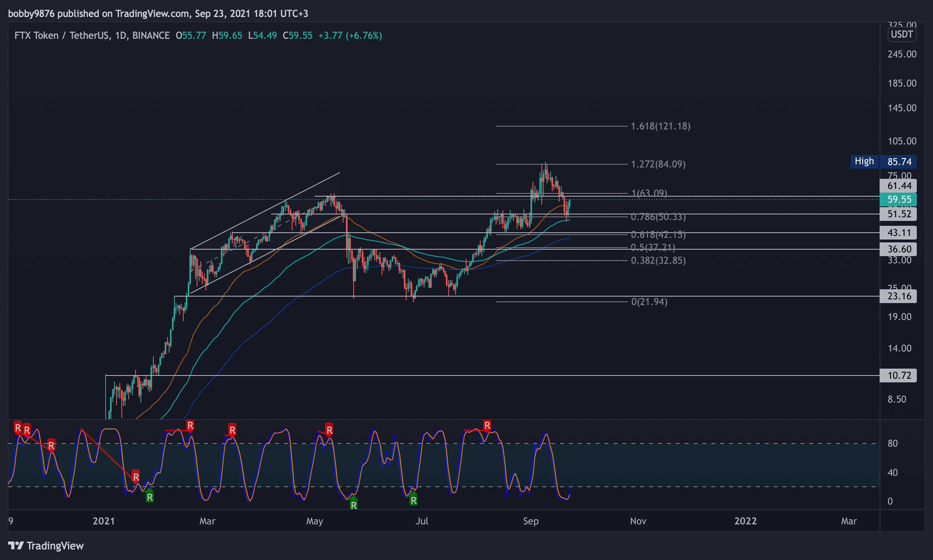Image resolution: width=933 pixels, height=560 pixels.
Task: Click the 14.00 price axis label
Action: coord(899,348)
